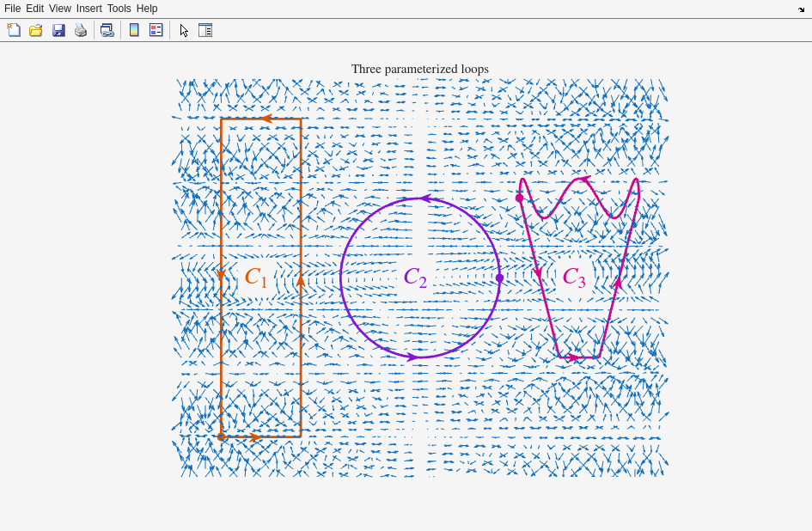Save the figure using the floppy disk icon
Viewport: 812px width, 531px height.
[58, 30]
